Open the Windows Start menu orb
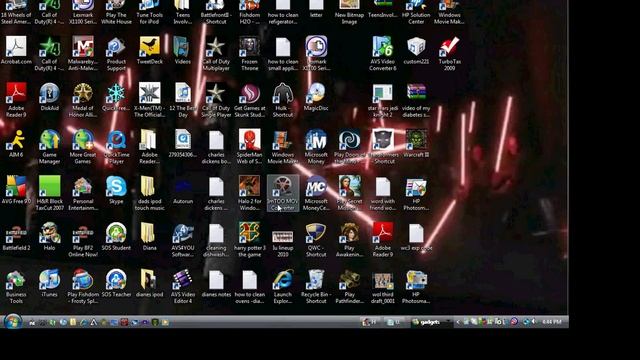The width and height of the screenshot is (640, 360). coord(13,322)
